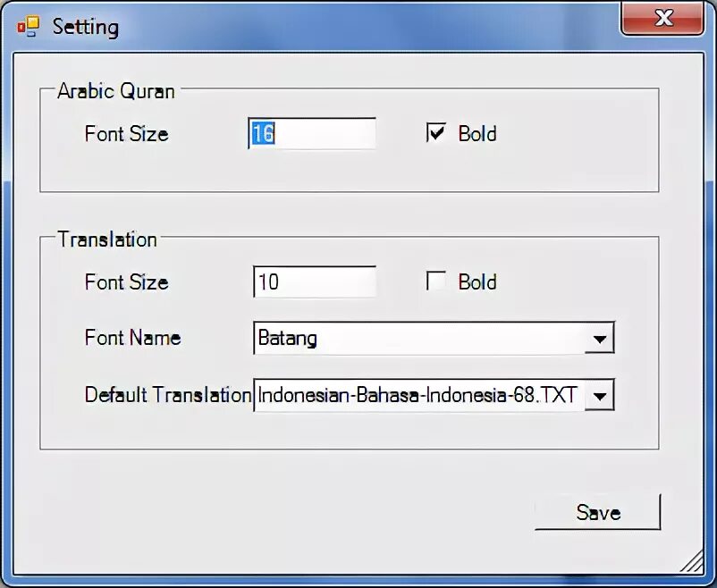Click the Setting window app icon
Image resolution: width=717 pixels, height=588 pixels.
pyautogui.click(x=29, y=27)
